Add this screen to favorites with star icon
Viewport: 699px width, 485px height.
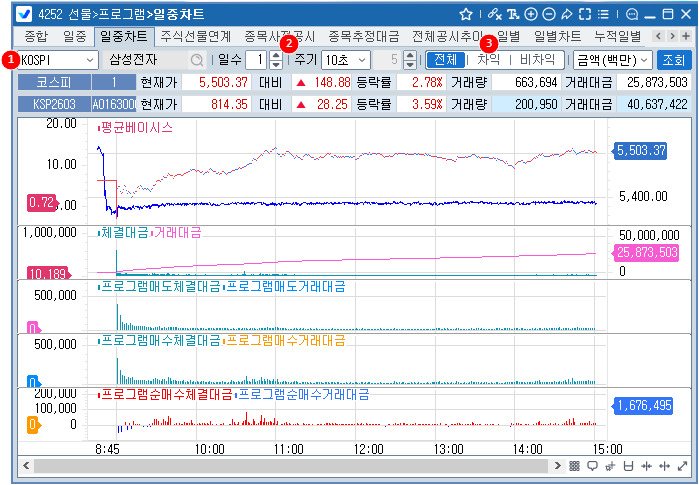pos(466,14)
